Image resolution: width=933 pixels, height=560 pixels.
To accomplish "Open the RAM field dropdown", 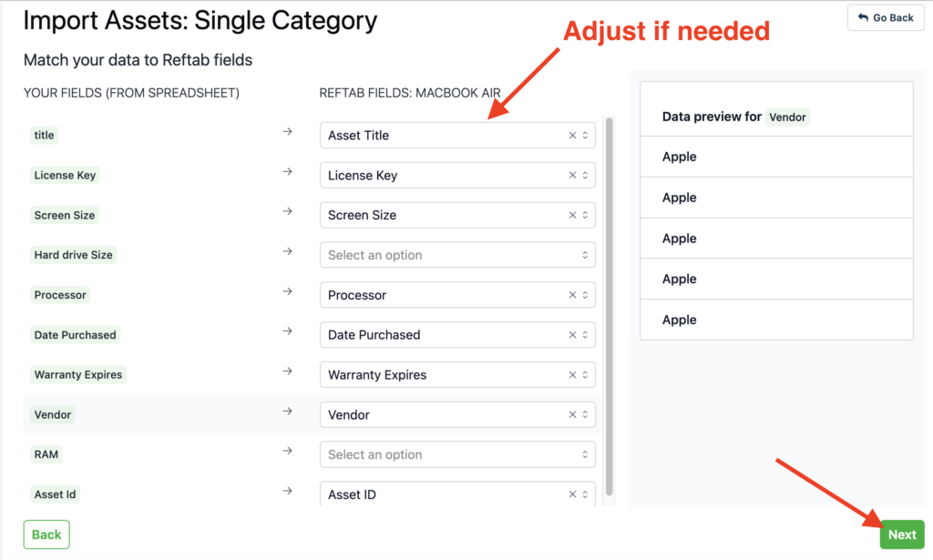I will (457, 454).
